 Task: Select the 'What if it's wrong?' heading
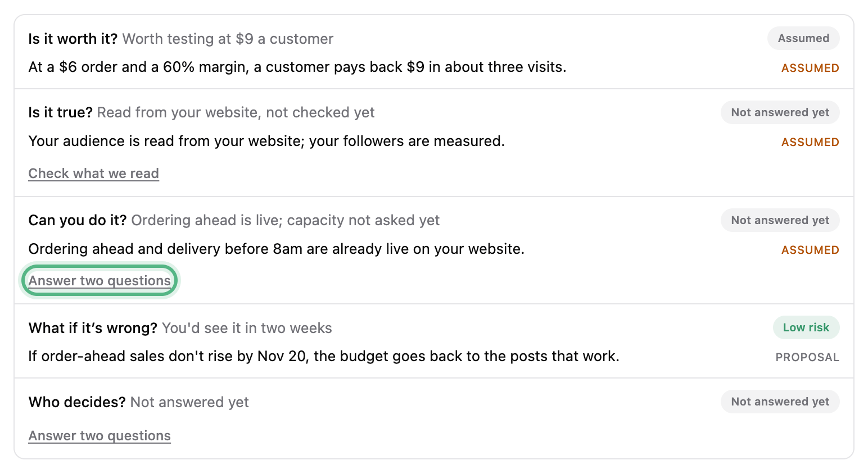93,328
